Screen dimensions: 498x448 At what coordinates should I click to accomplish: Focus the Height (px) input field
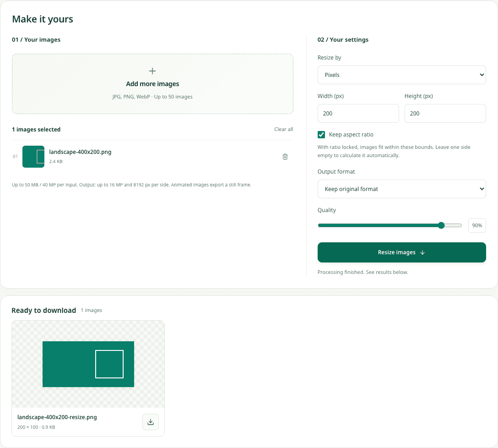click(x=445, y=113)
